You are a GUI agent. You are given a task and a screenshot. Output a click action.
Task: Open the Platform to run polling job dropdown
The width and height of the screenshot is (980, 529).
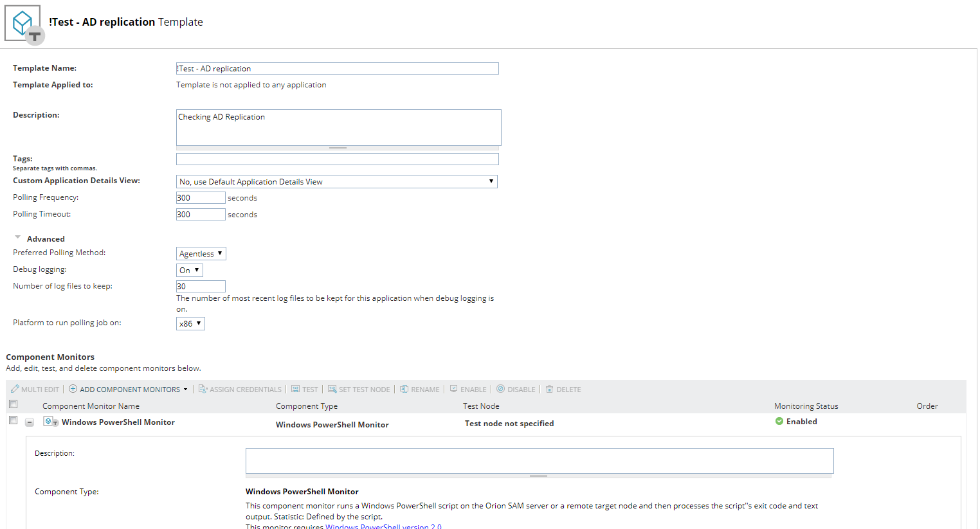coord(190,323)
